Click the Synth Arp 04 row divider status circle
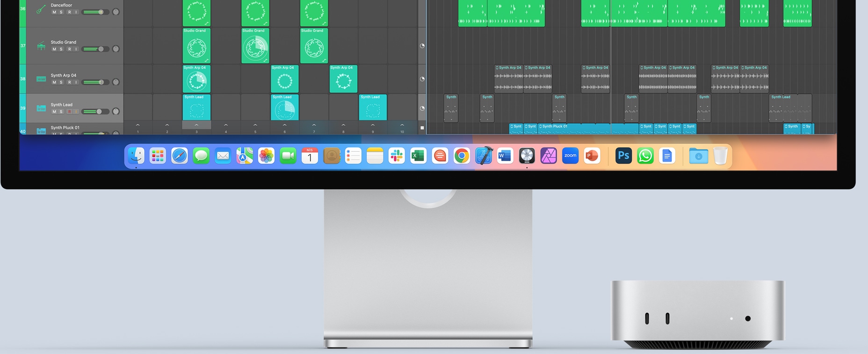Viewport: 868px width, 354px height. point(422,79)
